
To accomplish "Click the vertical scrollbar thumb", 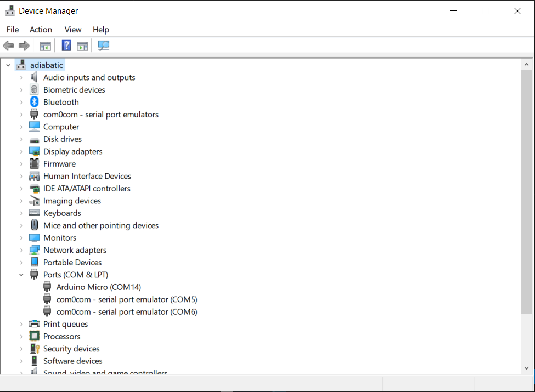I will 526,192.
